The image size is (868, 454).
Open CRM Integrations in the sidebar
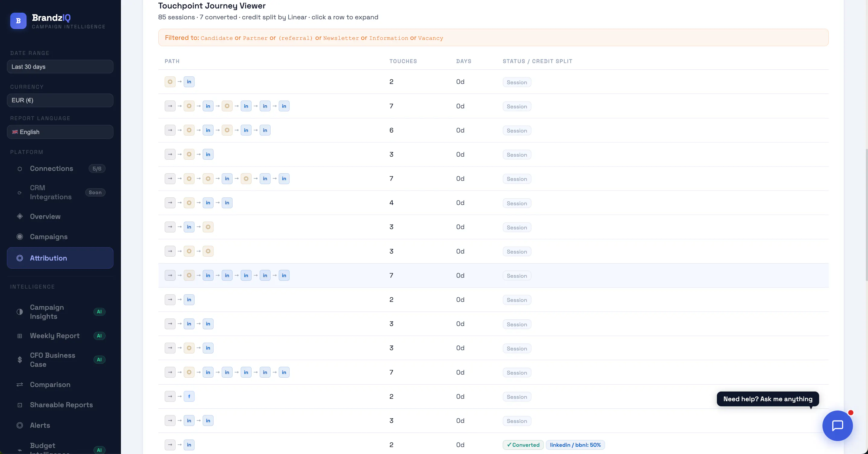click(x=60, y=192)
